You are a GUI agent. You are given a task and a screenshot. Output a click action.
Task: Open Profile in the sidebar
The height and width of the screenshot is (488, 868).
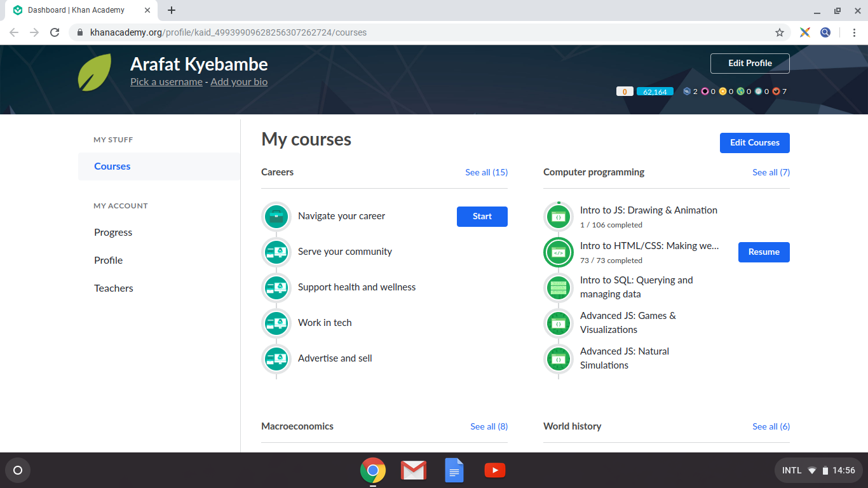(x=109, y=261)
